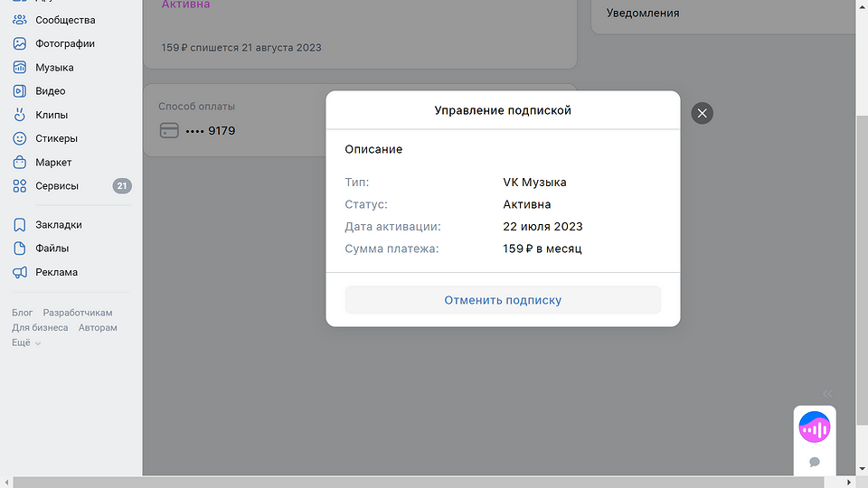The image size is (868, 488).
Task: Open Стикеры via smiley icon
Action: (19, 138)
